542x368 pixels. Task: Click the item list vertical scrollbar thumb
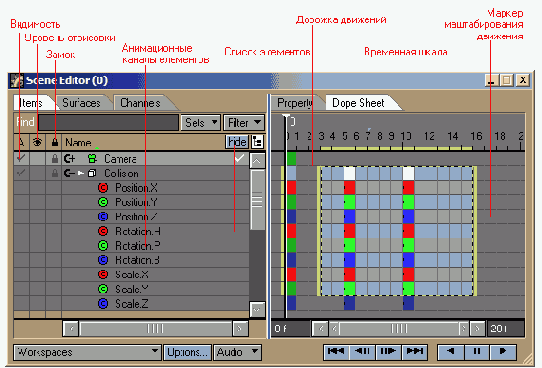[257, 200]
